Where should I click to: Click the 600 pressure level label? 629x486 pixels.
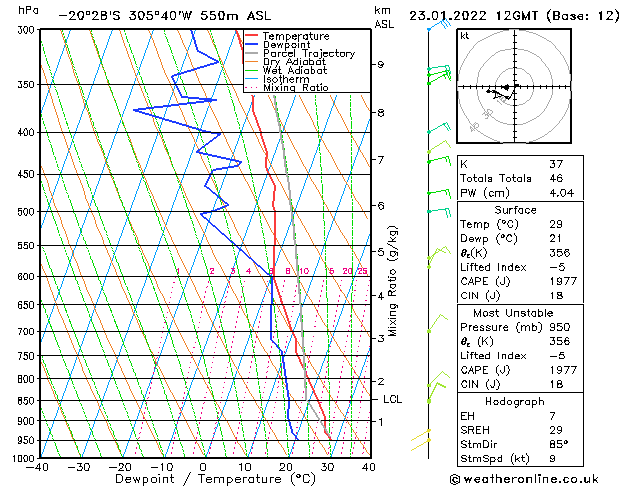[28, 277]
